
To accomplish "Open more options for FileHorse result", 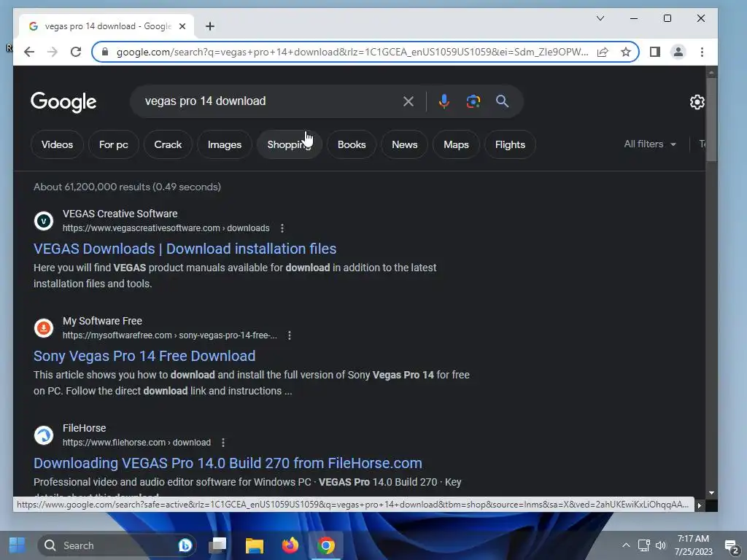I will coord(223,443).
